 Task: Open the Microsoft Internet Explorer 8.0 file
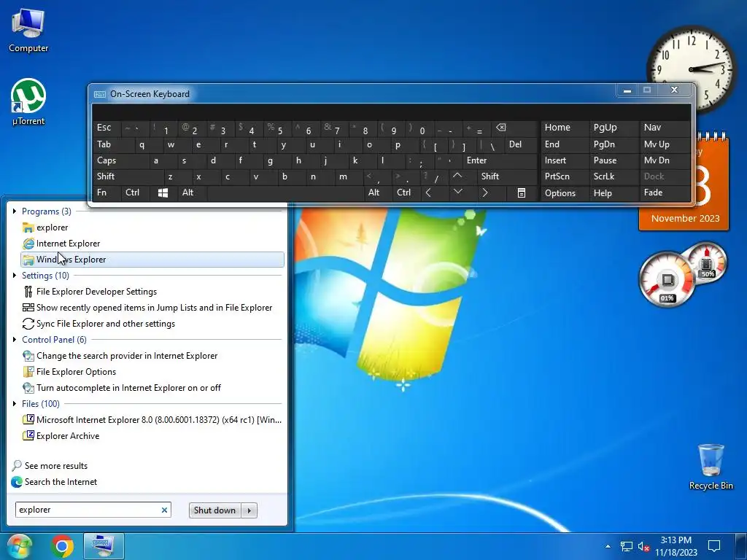[x=152, y=420]
